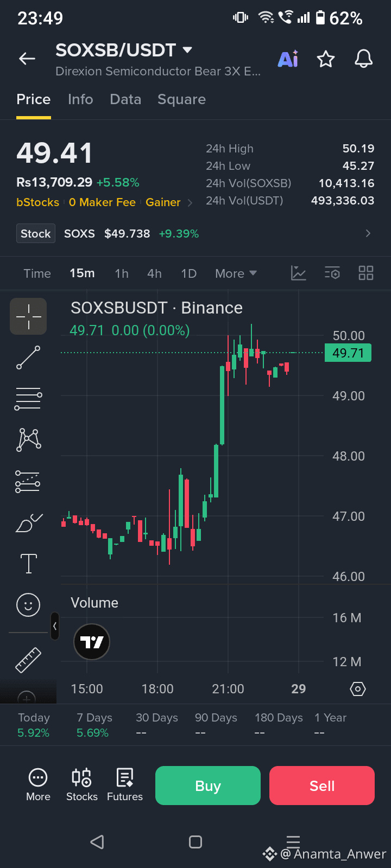Switch to the Data tab
Screen dimensions: 391x868
125,99
